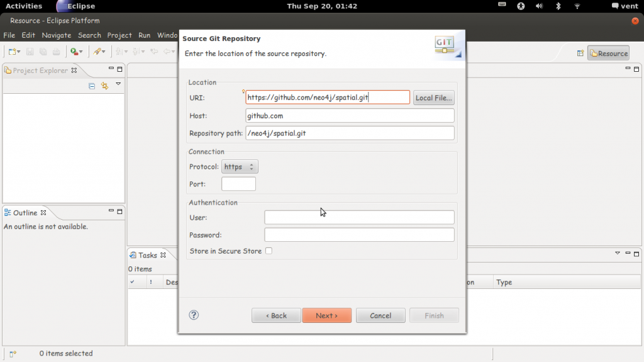Close the Eclipse window with red button
Image resolution: width=644 pixels, height=362 pixels.
(635, 21)
